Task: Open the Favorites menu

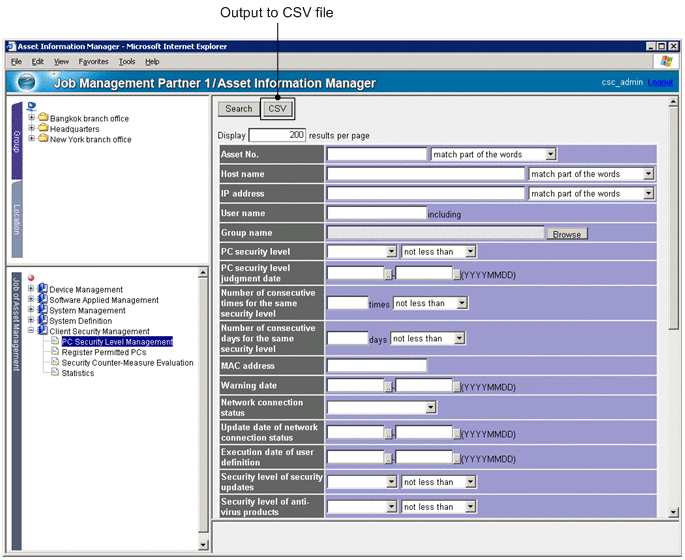Action: pyautogui.click(x=93, y=62)
